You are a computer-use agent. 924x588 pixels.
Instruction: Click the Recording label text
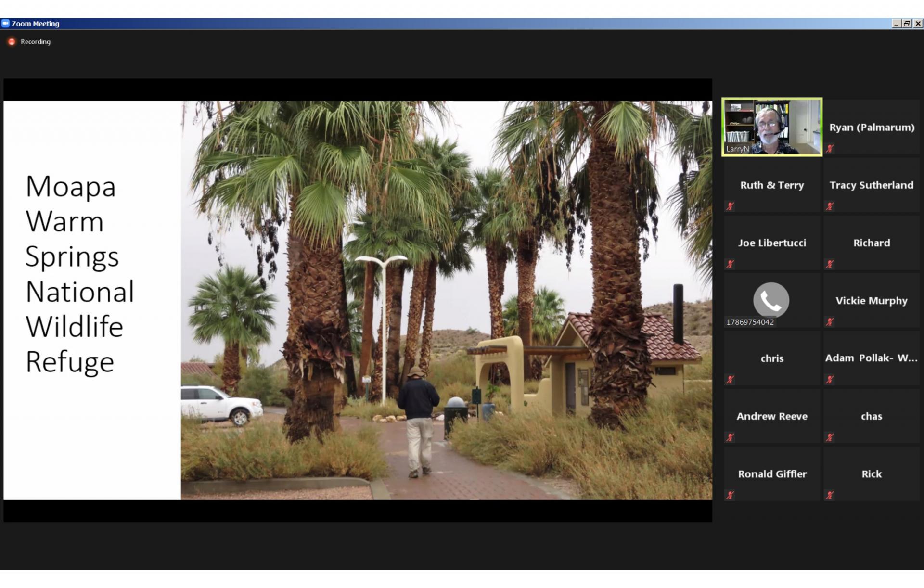coord(36,42)
